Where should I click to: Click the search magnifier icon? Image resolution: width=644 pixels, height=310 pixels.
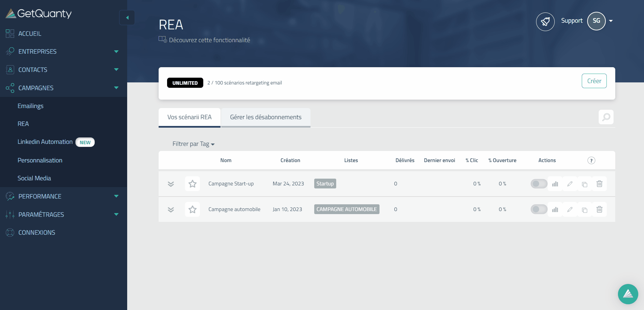[606, 117]
